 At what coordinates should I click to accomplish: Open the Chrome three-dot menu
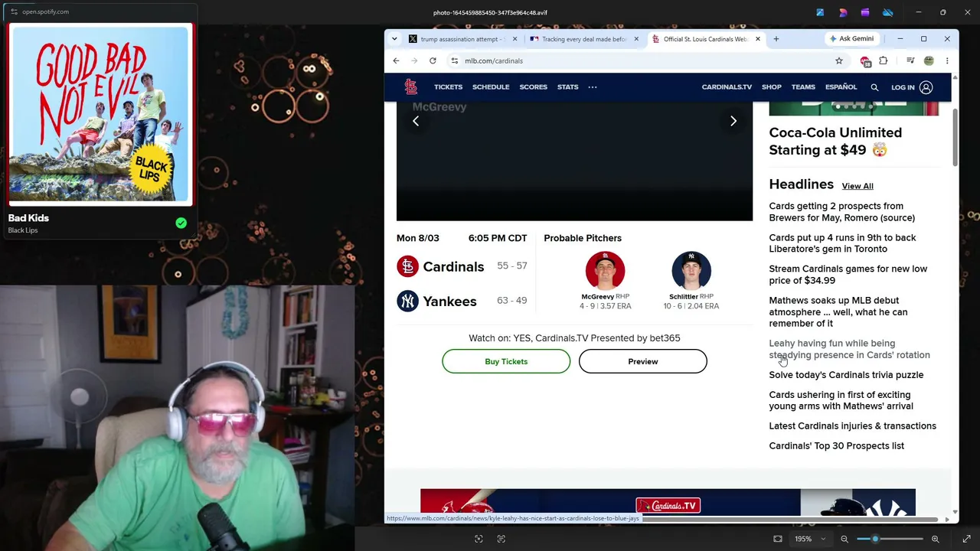point(947,60)
